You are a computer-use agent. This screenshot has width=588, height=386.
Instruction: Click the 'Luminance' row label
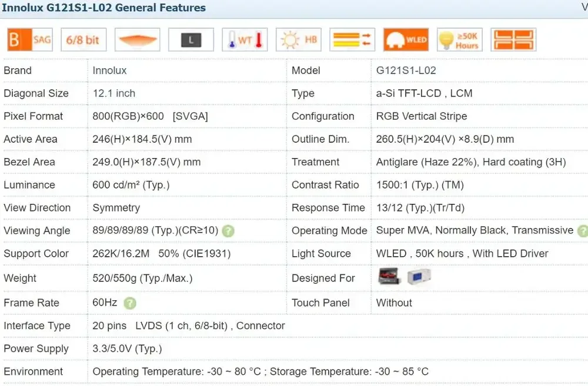[29, 184]
